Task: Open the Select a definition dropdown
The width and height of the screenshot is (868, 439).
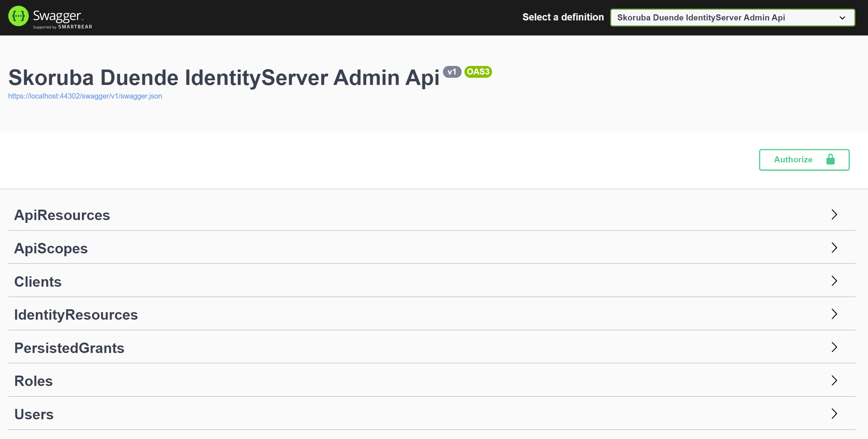Action: (x=733, y=18)
